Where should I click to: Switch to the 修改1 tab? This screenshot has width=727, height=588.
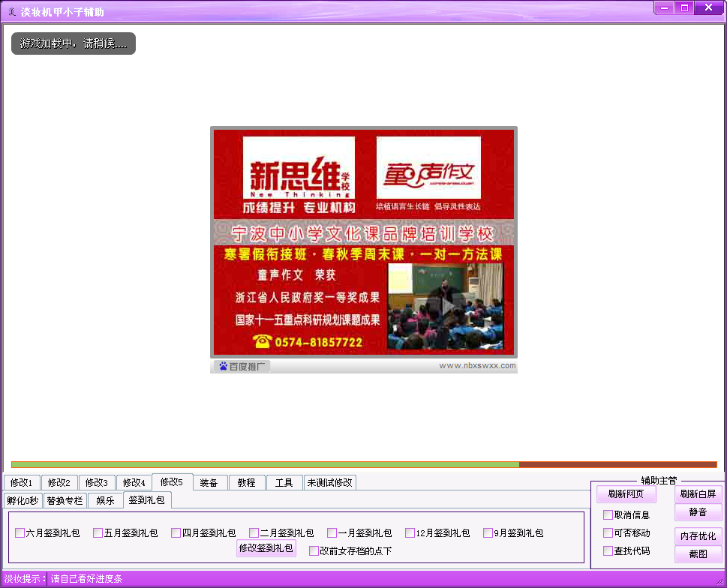pyautogui.click(x=21, y=483)
